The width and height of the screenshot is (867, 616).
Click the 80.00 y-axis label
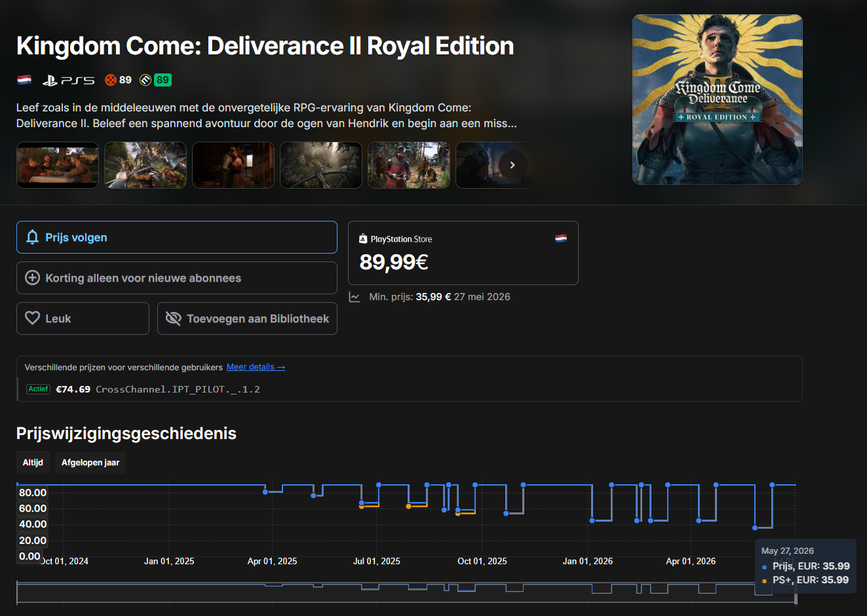pyautogui.click(x=33, y=493)
